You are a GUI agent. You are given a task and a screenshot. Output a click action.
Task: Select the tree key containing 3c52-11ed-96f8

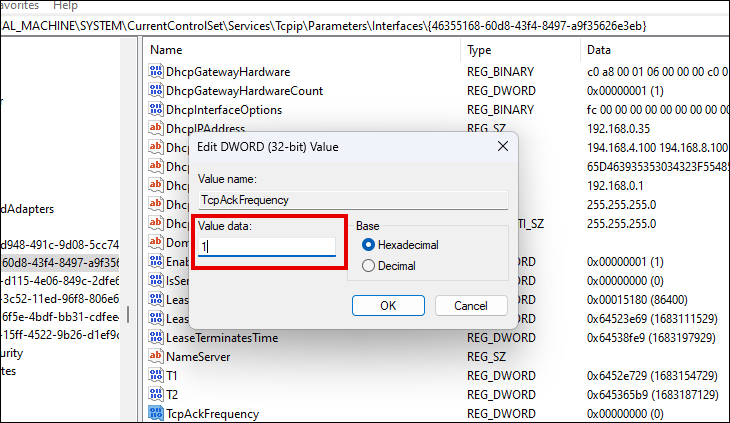(60, 299)
